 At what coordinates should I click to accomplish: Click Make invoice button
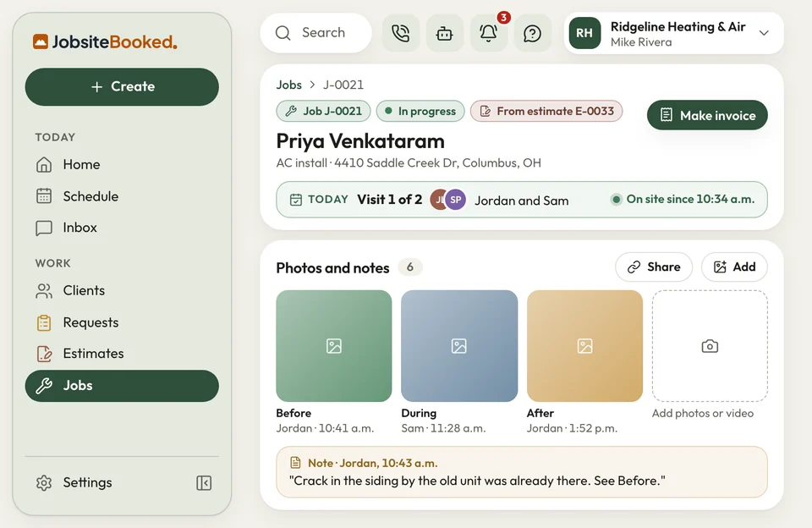[x=707, y=115]
